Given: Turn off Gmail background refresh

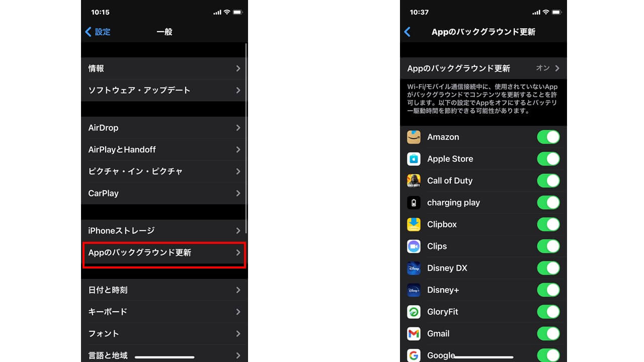Looking at the screenshot, I should point(548,334).
